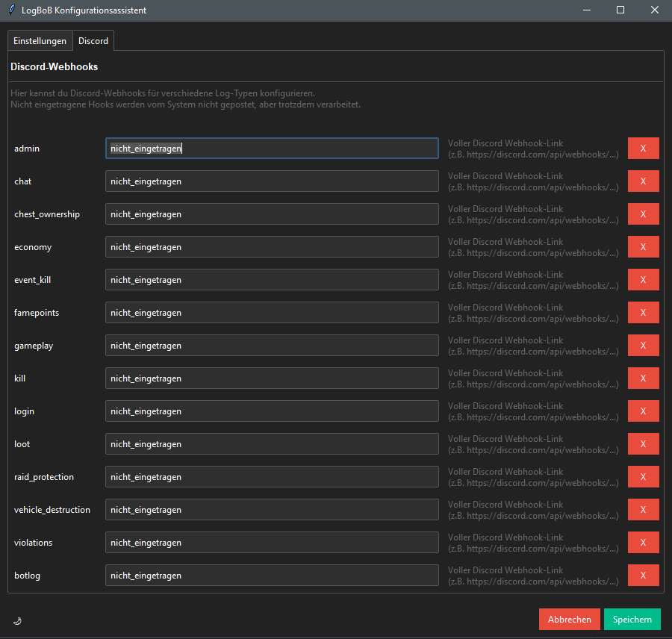672x639 pixels.
Task: Focus the chat webhook input field
Action: pyautogui.click(x=272, y=181)
